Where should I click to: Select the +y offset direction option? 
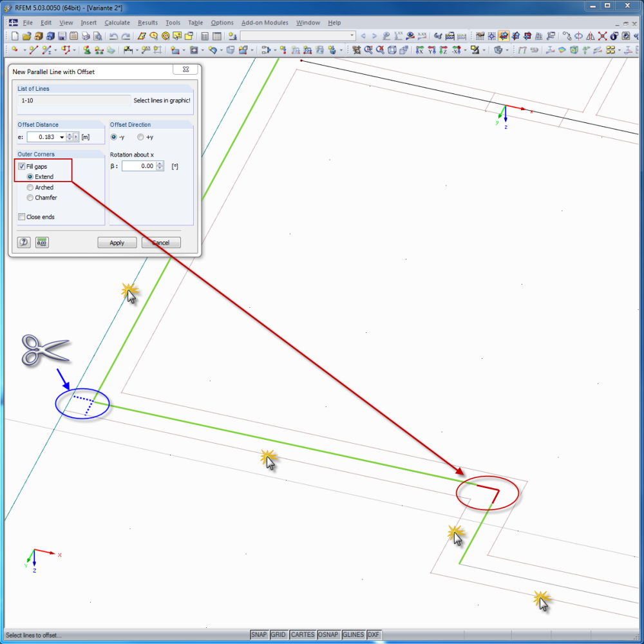pos(140,137)
